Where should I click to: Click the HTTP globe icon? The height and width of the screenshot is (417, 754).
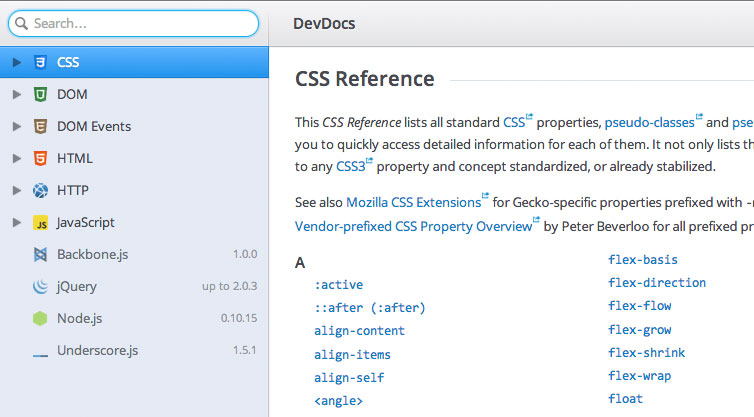pyautogui.click(x=40, y=190)
